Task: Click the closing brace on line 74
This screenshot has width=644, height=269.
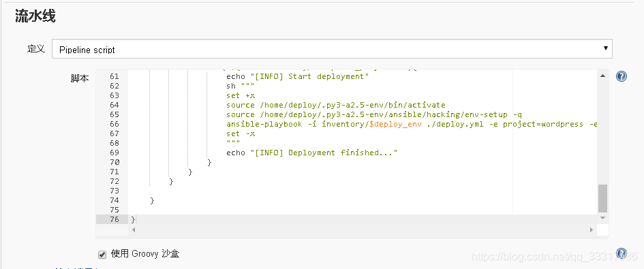Action: [152, 200]
